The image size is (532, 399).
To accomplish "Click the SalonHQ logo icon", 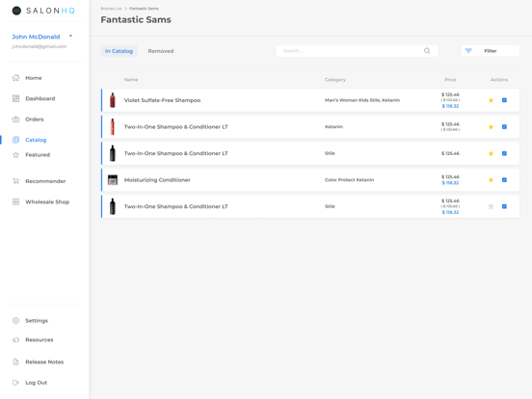I will pyautogui.click(x=16, y=11).
